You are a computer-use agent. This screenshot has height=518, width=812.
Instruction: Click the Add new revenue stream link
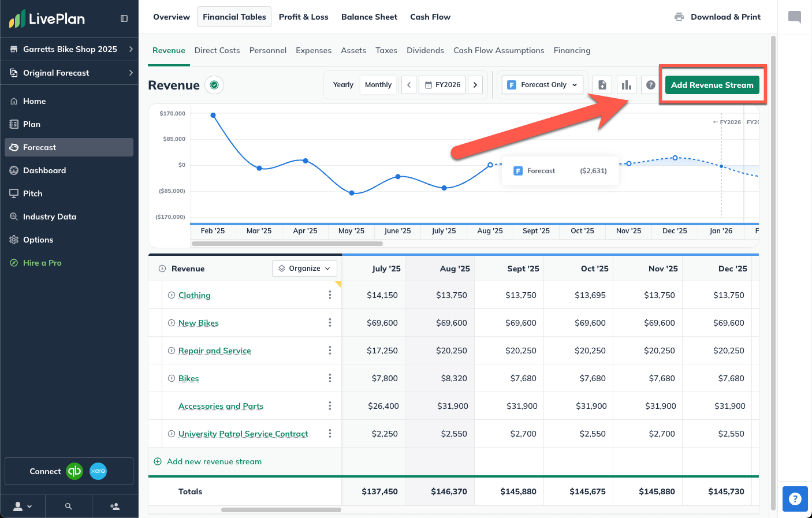coord(209,461)
